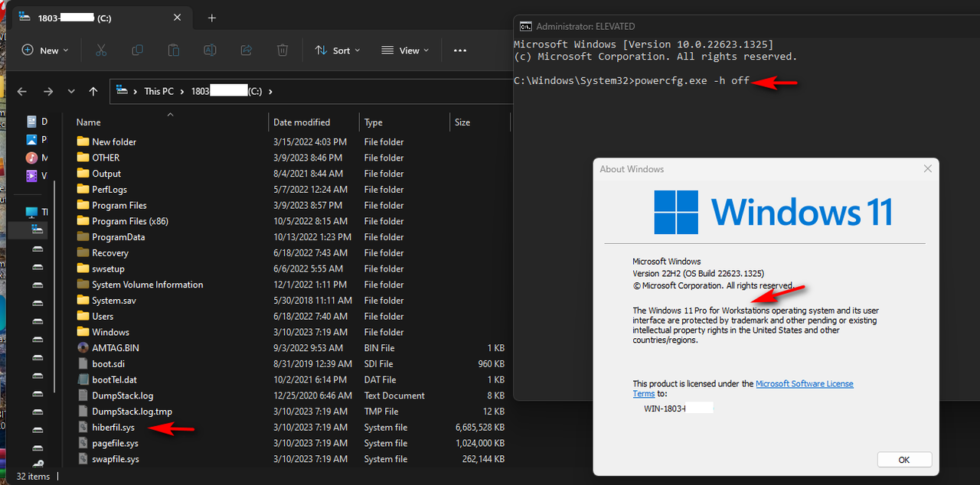Go up one folder level arrow
Screen dimensions: 980x485
pyautogui.click(x=93, y=91)
